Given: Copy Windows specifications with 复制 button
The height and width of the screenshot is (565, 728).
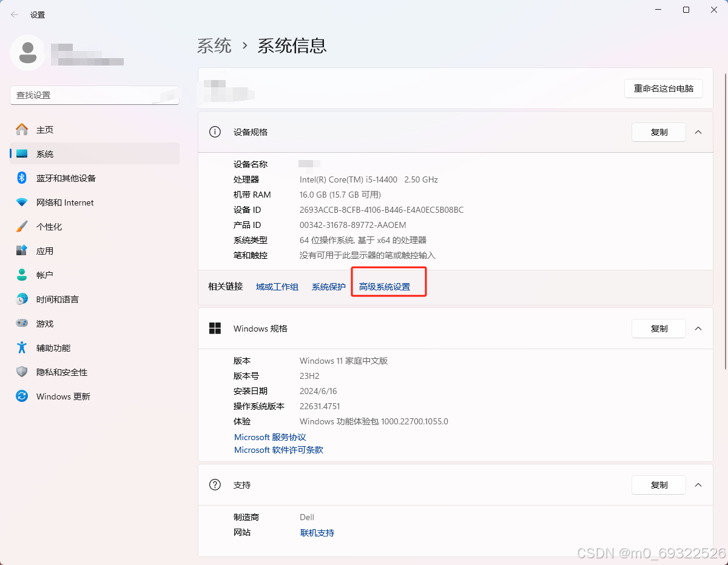Looking at the screenshot, I should 659,329.
